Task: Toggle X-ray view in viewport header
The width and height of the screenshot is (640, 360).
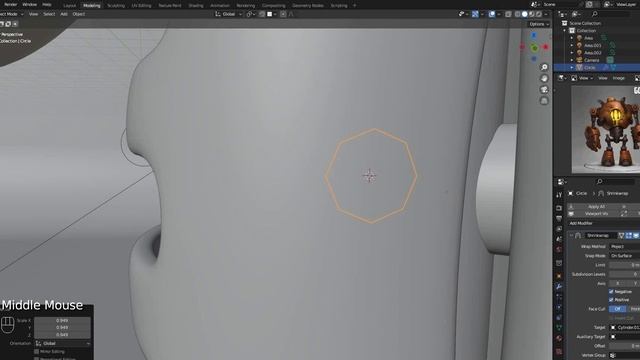Action: (x=508, y=14)
